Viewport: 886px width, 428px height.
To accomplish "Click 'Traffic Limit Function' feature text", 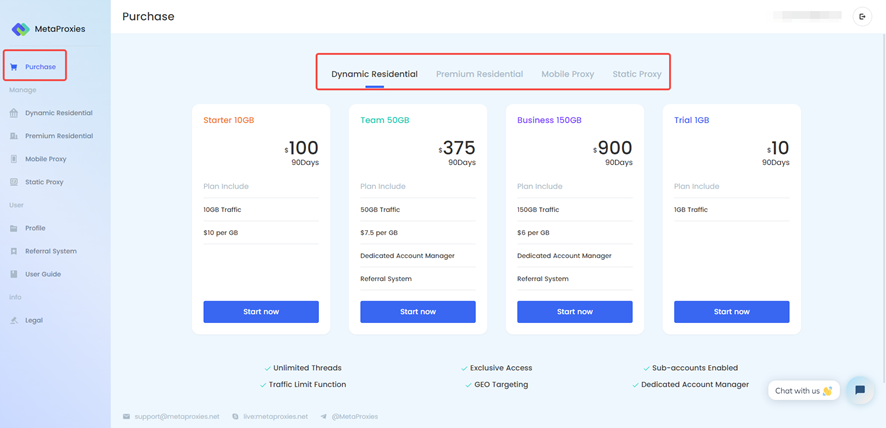I will click(307, 384).
